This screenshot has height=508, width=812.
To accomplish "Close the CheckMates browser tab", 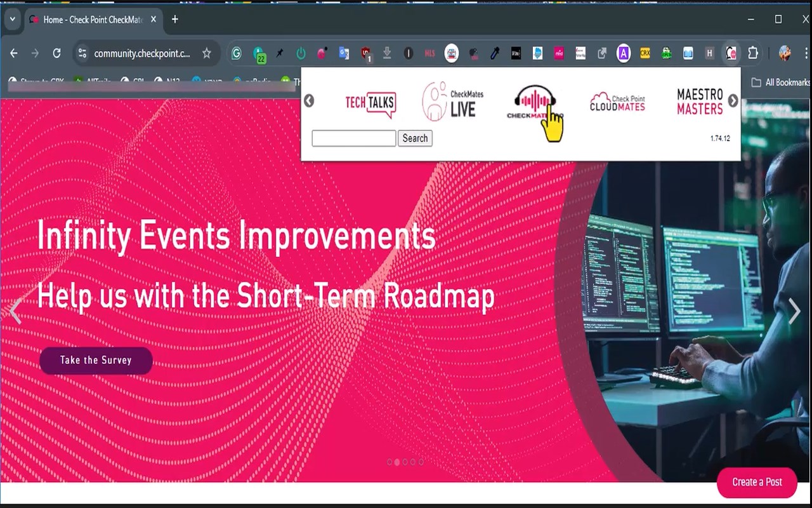I will pyautogui.click(x=153, y=19).
